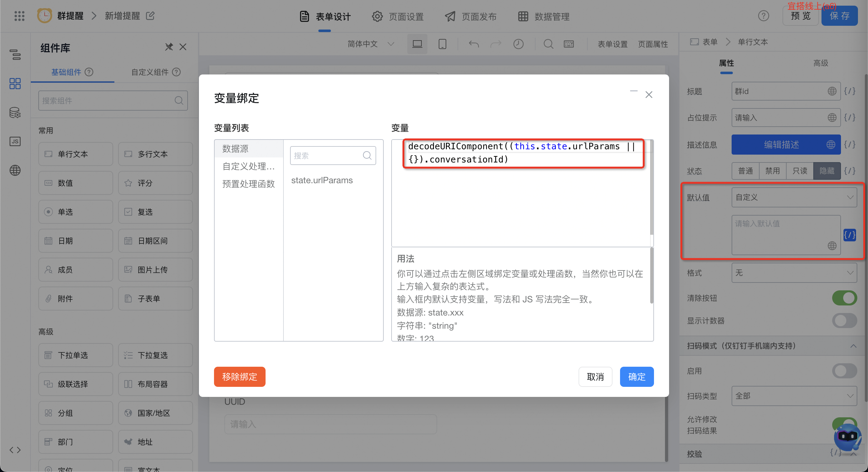Click variable binding icon next to 占位提示
This screenshot has width=868, height=472.
click(x=849, y=118)
